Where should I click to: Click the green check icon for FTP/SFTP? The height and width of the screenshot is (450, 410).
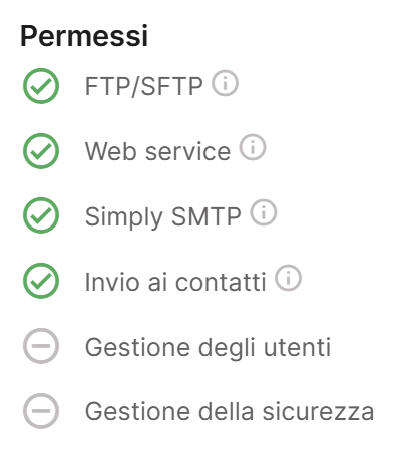coord(41,86)
